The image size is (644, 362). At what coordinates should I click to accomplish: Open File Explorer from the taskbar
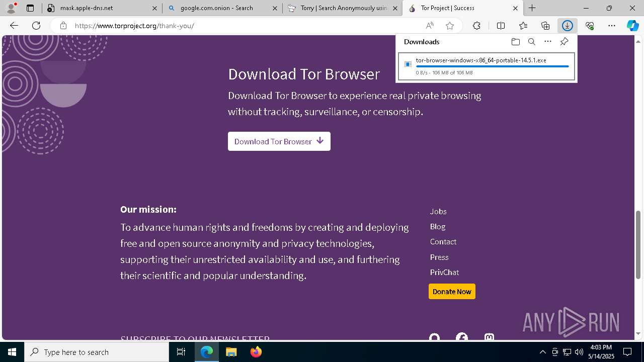231,352
